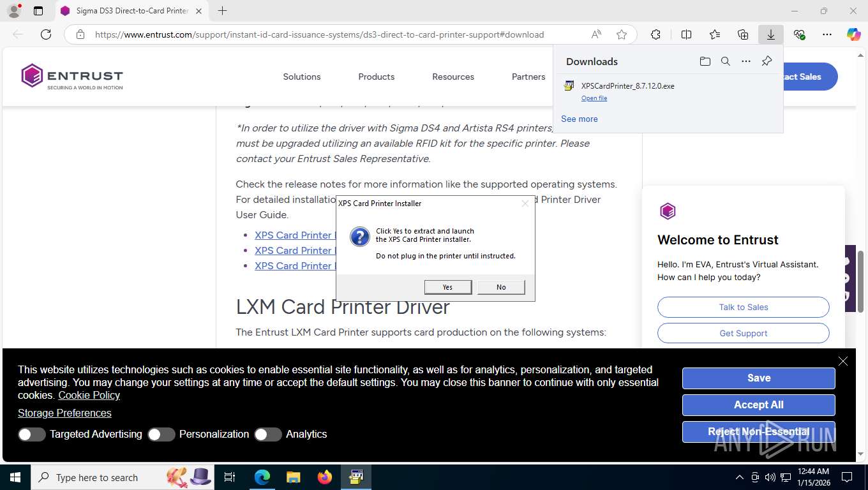The image size is (868, 490).
Task: Open Task View on taskbar
Action: (230, 477)
